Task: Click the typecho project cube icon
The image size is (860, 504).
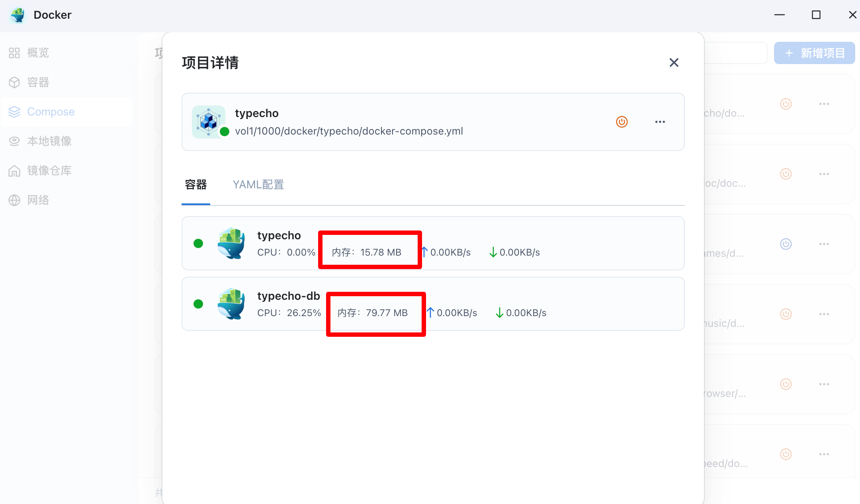Action: (x=209, y=122)
